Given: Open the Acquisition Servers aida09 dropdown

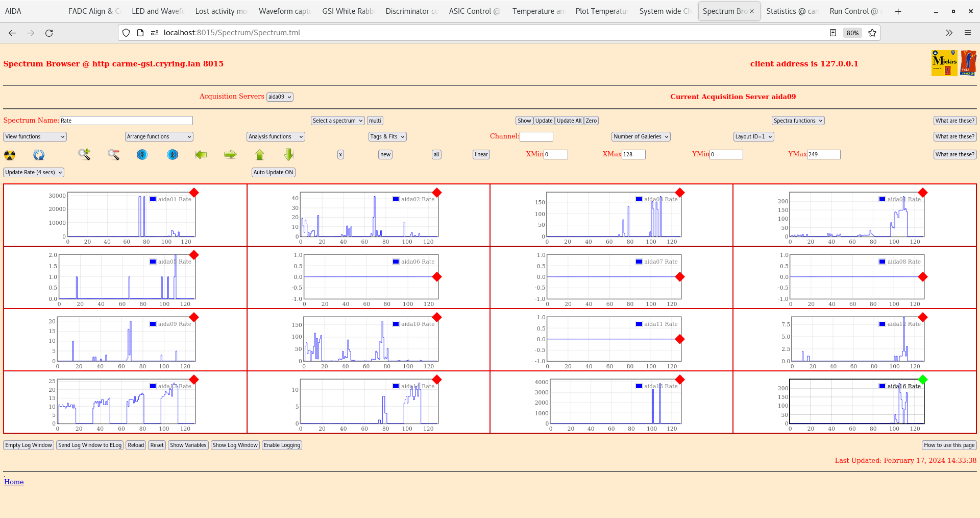Looking at the screenshot, I should [x=280, y=97].
